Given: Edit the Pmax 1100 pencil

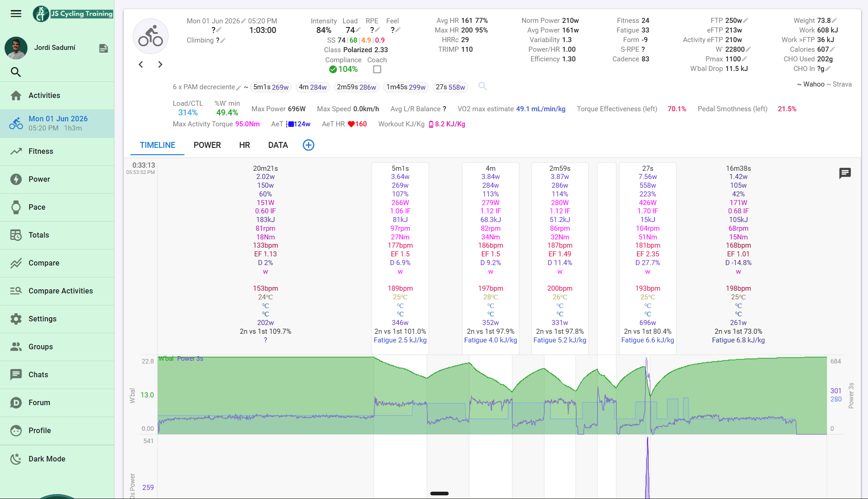Looking at the screenshot, I should [x=744, y=59].
